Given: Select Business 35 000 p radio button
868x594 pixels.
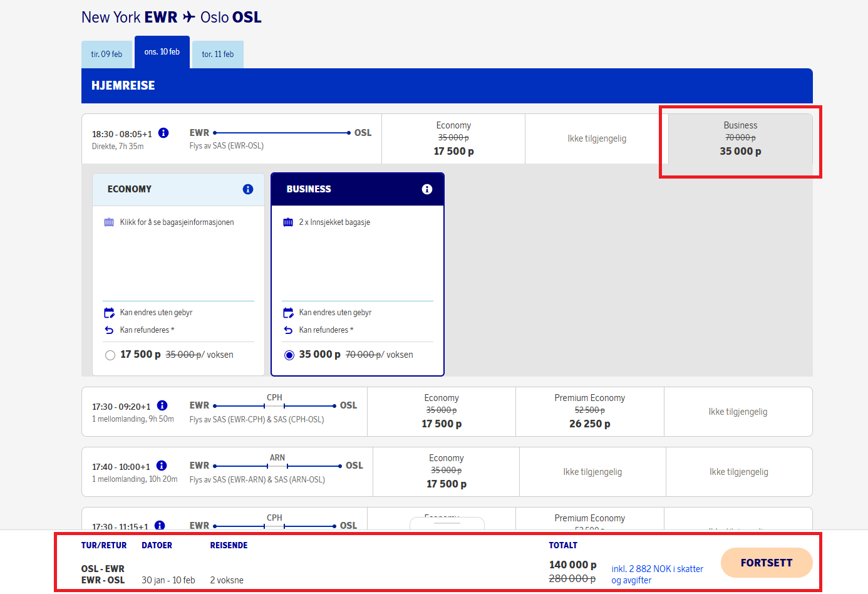Looking at the screenshot, I should [289, 355].
